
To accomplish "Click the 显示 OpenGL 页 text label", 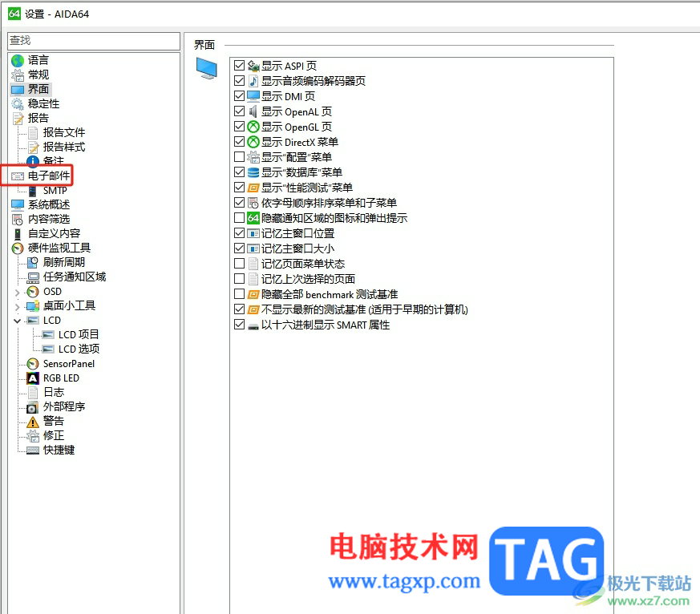I will click(297, 127).
